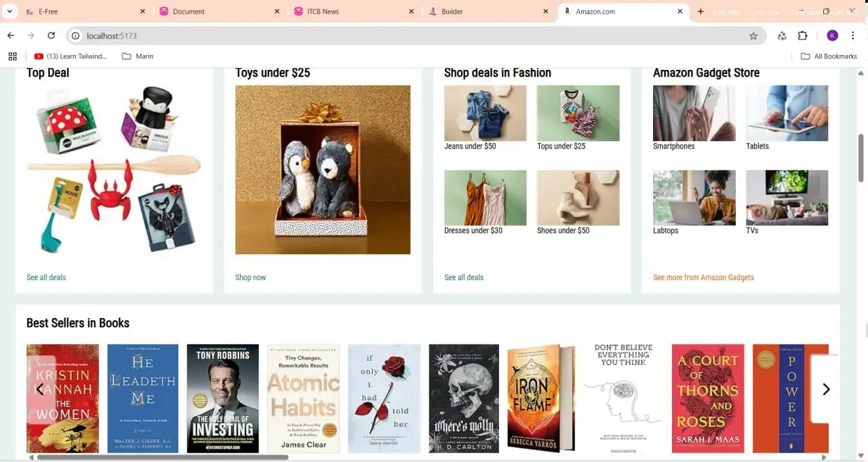Image resolution: width=868 pixels, height=462 pixels.
Task: Slide books carousel left with previous arrow
Action: [41, 389]
